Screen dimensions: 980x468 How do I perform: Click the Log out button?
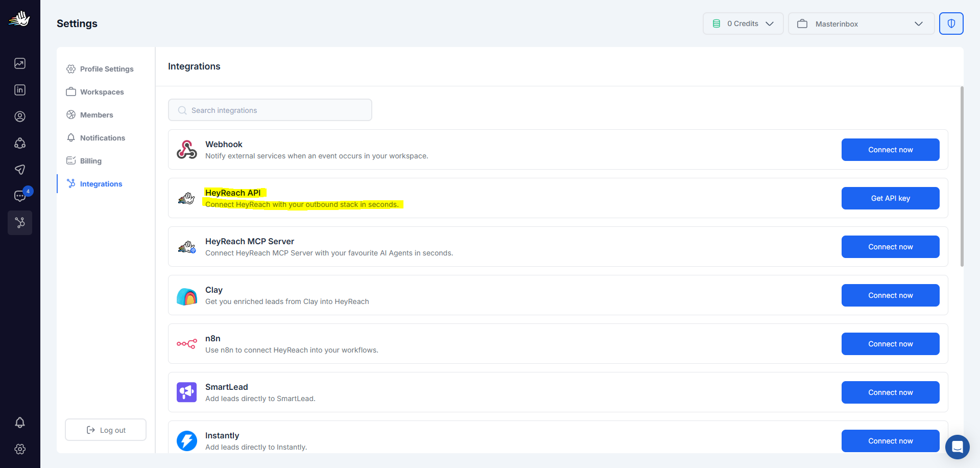[106, 430]
